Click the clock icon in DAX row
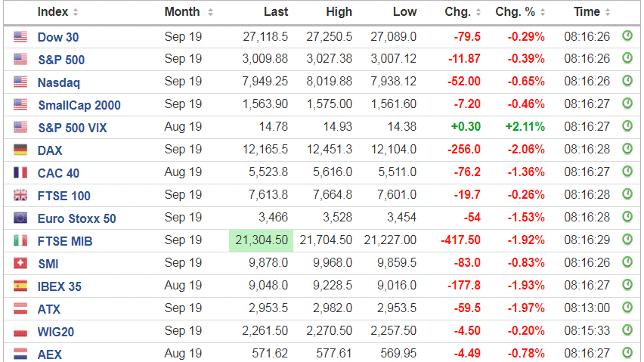644x362 pixels. (627, 150)
